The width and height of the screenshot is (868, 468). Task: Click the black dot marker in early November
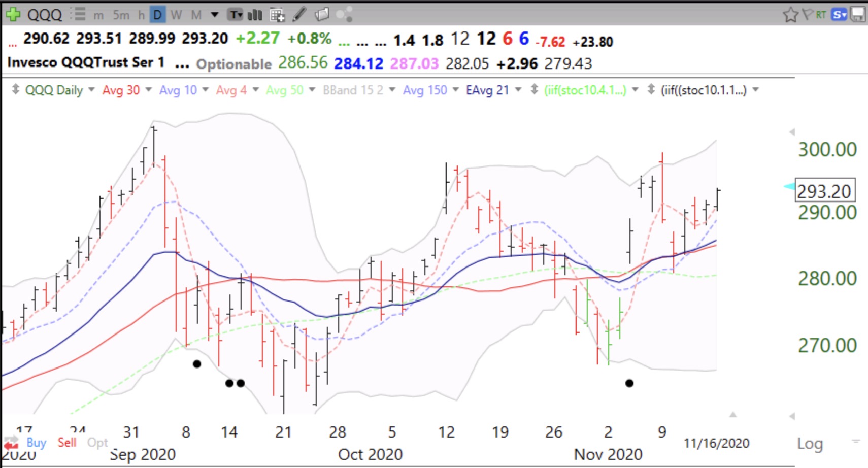629,383
